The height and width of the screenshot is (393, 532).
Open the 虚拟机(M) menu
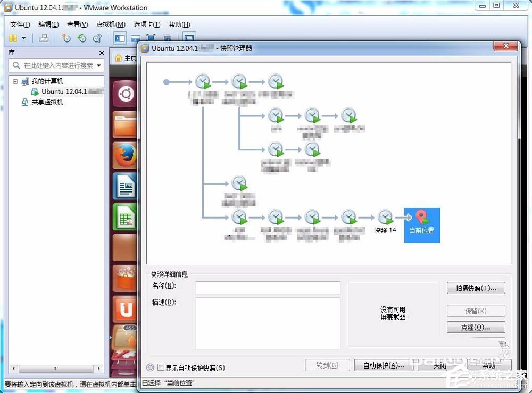[x=110, y=24]
